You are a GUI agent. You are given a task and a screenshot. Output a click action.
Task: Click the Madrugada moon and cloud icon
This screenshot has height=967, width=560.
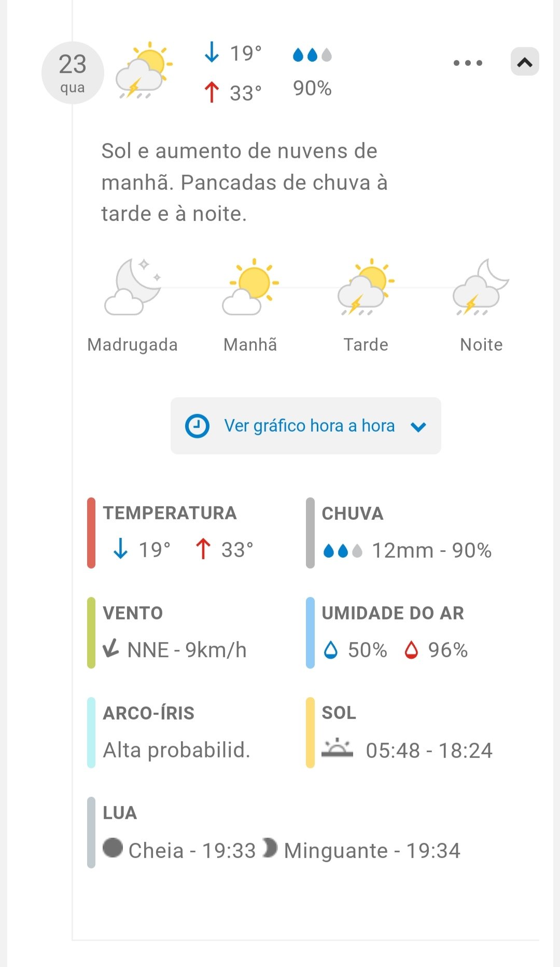133,287
